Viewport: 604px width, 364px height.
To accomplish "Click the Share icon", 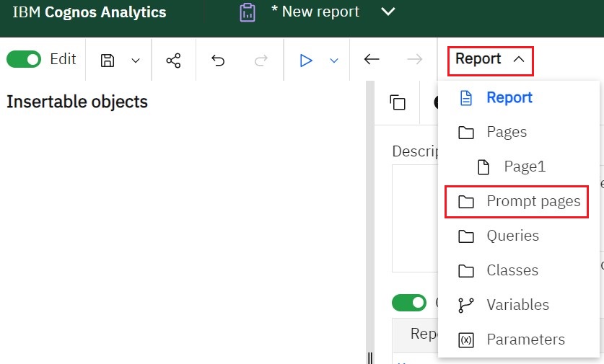I will click(x=173, y=61).
